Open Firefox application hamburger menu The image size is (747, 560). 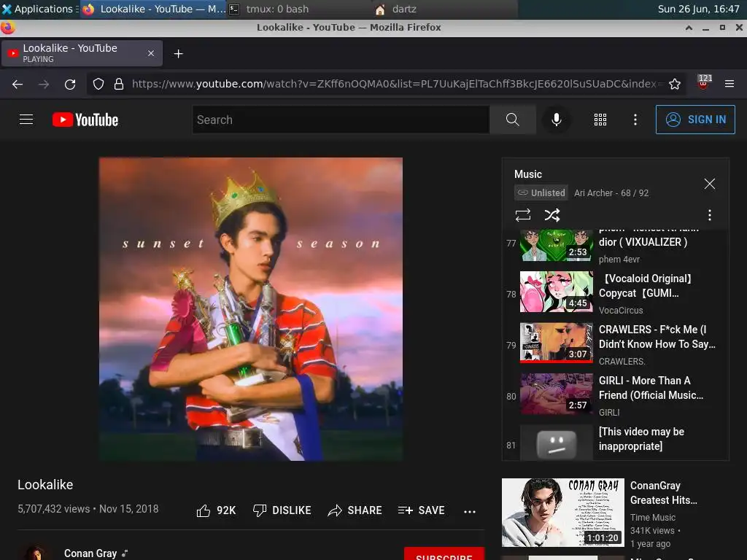coord(729,84)
